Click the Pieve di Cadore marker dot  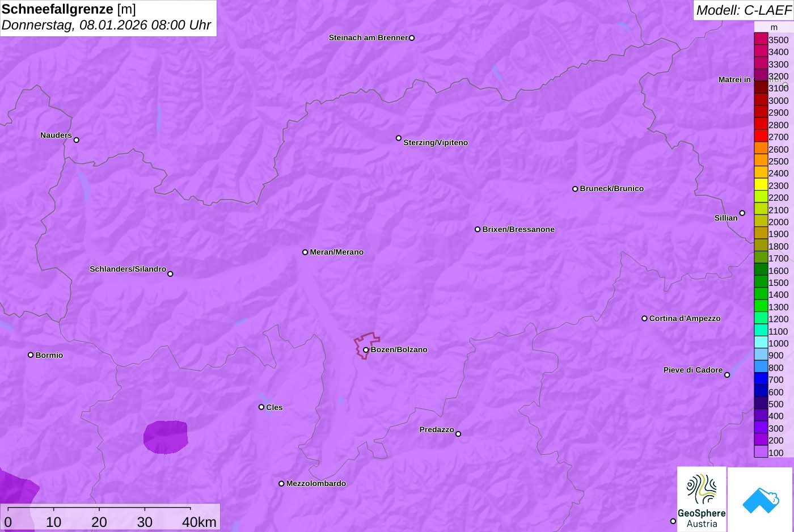[x=727, y=375]
